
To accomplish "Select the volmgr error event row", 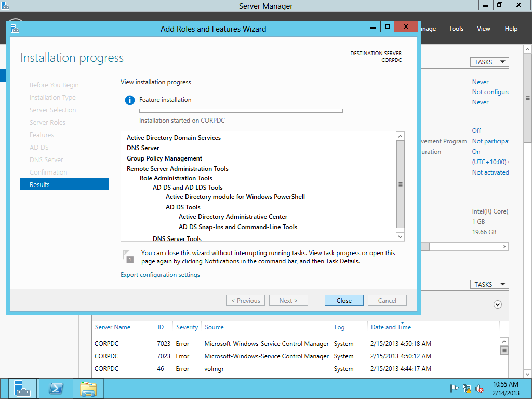I will pyautogui.click(x=260, y=369).
